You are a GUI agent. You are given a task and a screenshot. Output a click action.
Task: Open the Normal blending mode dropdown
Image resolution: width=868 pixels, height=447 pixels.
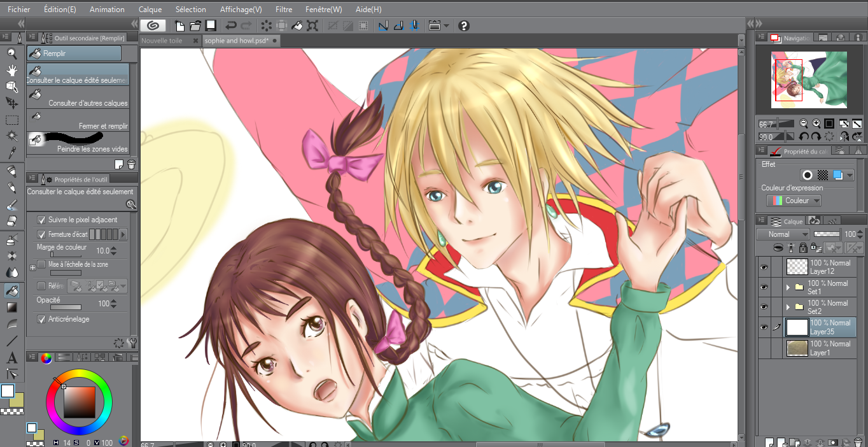[782, 234]
